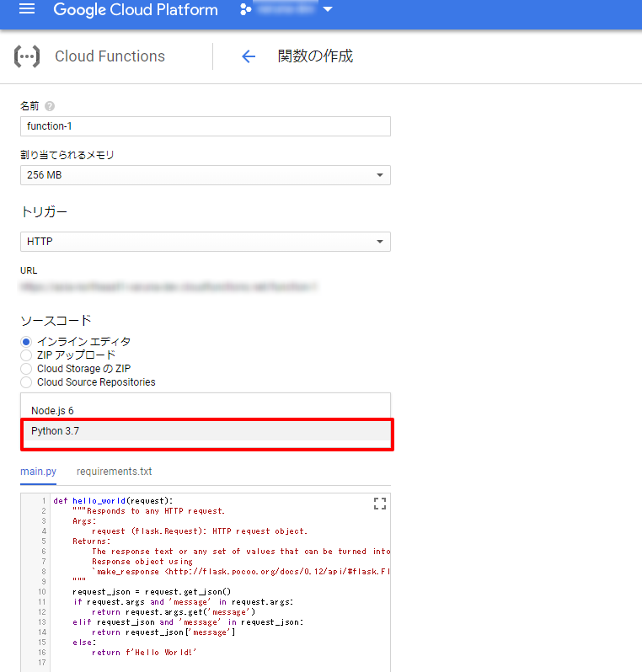The height and width of the screenshot is (672, 642).
Task: Click the def hello_world(request) code line
Action: (113, 501)
